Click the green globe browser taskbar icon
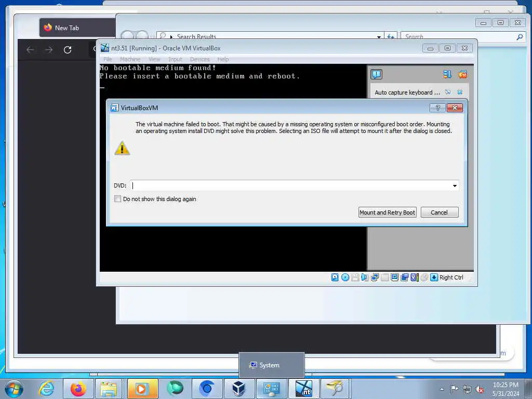532x399 pixels. click(x=175, y=389)
